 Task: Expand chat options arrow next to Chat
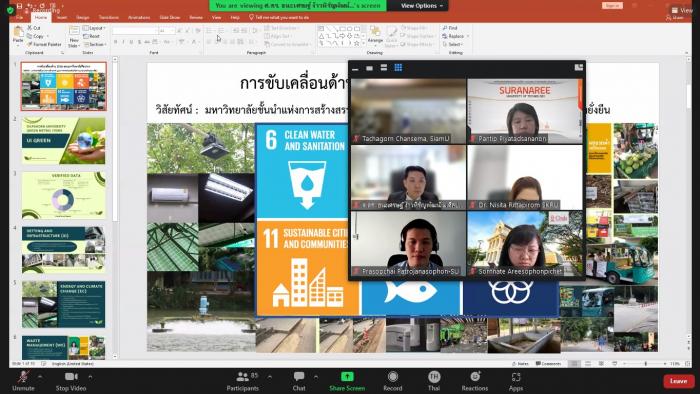point(316,377)
